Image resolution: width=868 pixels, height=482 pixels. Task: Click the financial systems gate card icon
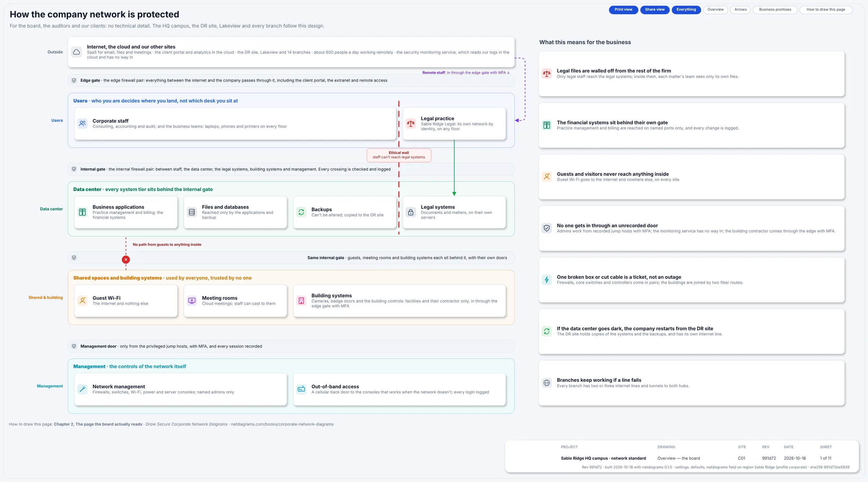click(x=547, y=125)
